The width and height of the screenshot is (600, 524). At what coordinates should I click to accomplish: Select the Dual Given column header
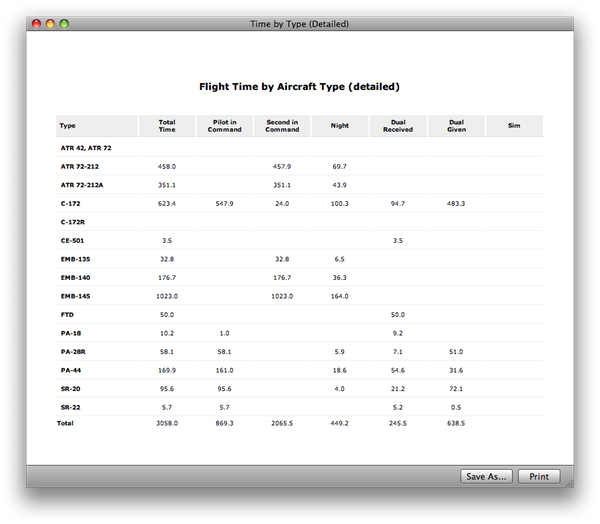tap(456, 126)
